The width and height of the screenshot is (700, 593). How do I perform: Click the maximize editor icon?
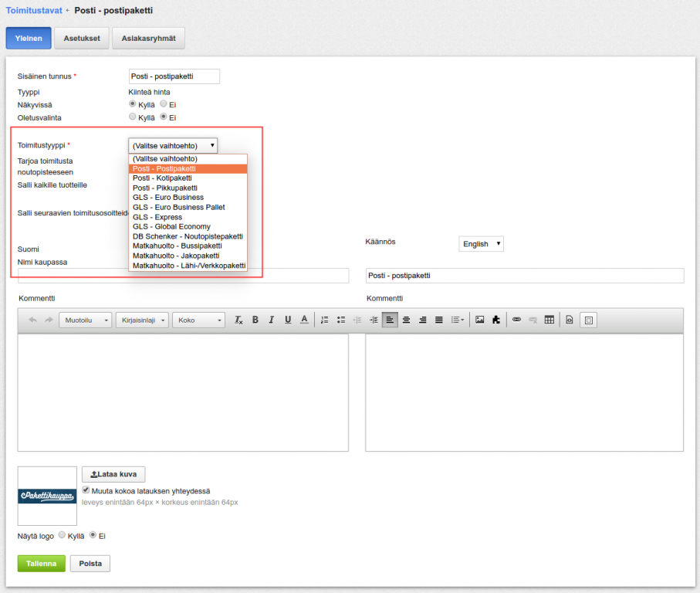(588, 320)
